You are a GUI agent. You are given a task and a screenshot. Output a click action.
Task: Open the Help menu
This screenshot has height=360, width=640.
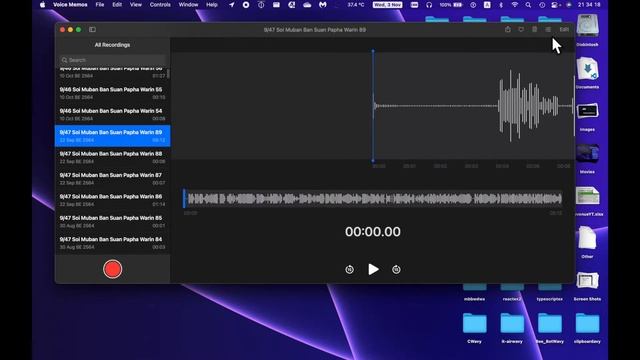click(211, 5)
